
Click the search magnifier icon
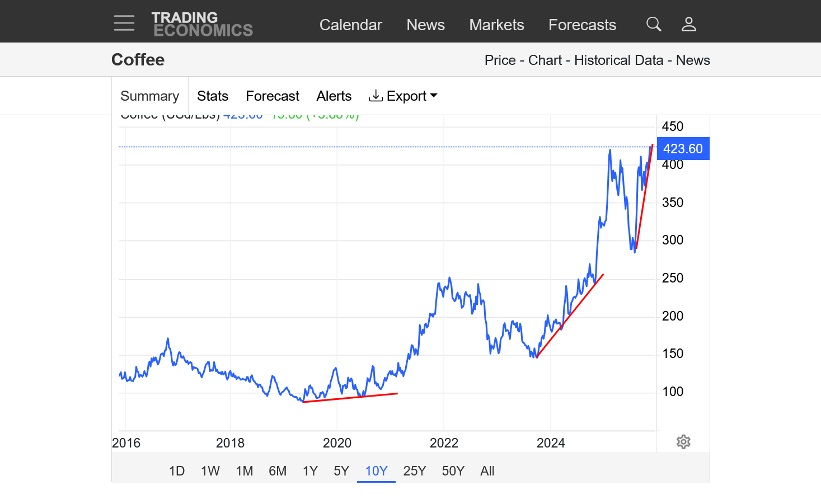tap(653, 24)
